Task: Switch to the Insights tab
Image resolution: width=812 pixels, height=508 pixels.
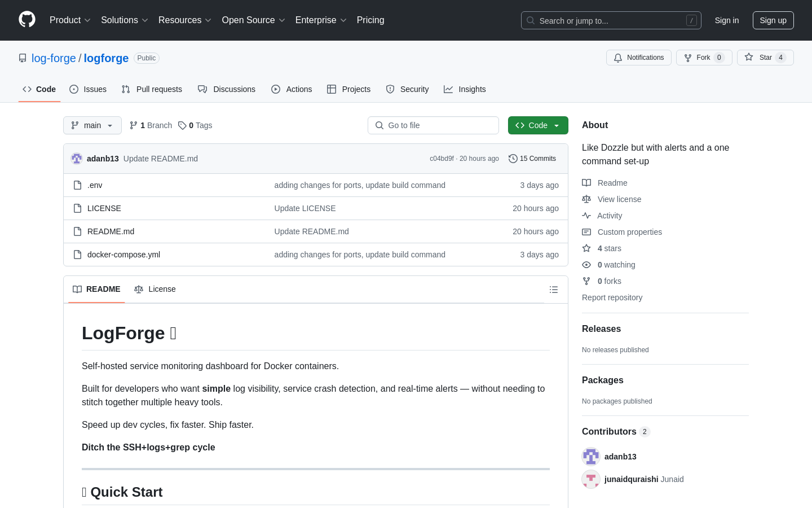Action: pos(465,89)
